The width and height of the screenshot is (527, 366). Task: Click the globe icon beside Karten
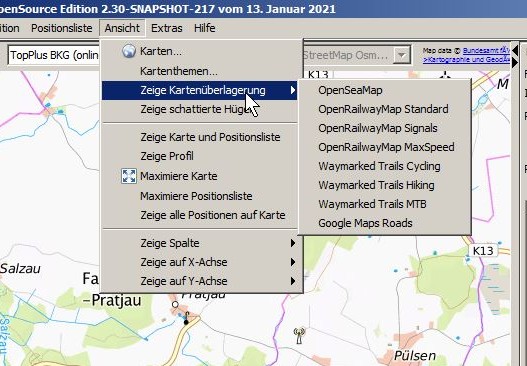tap(129, 51)
